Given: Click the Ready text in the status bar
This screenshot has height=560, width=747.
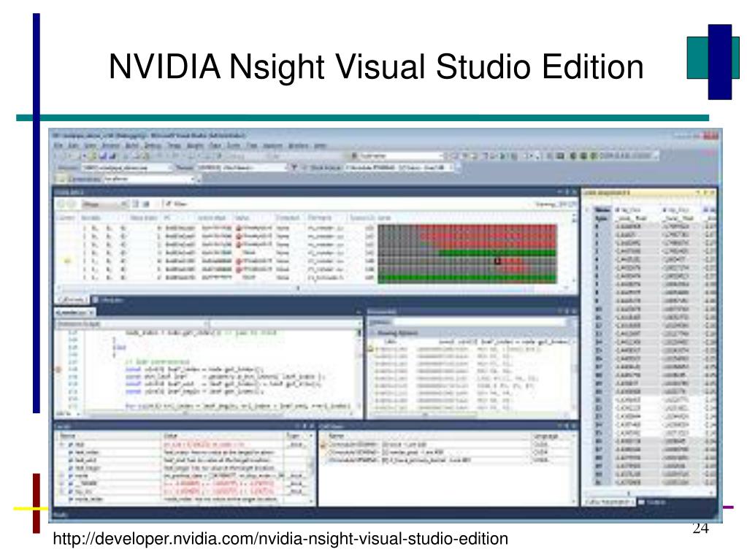Looking at the screenshot, I should click(61, 514).
